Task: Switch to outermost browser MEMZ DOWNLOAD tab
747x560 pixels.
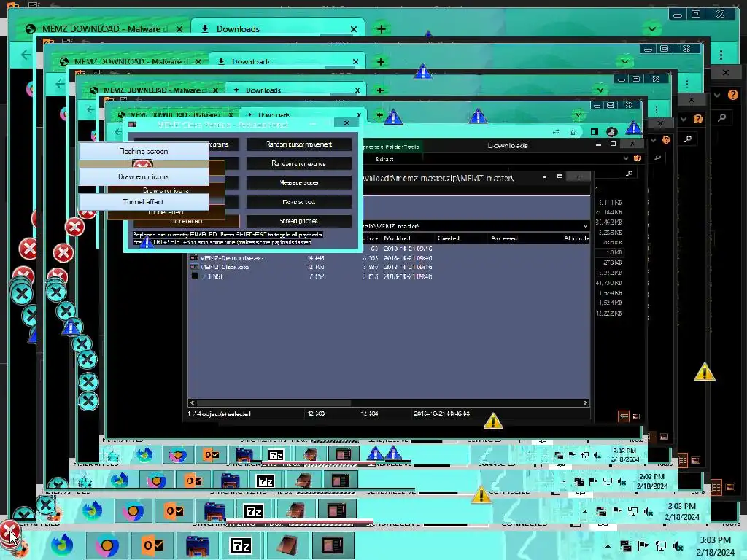Action: click(104, 29)
